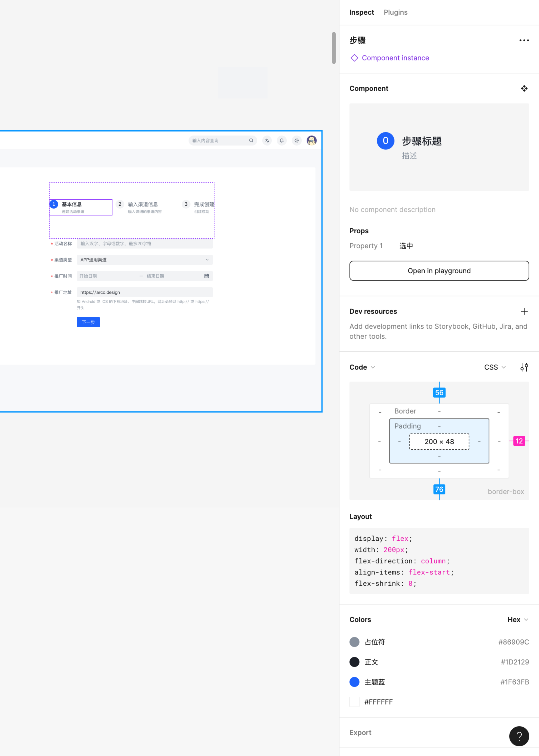Click the 主题蓝 blue color swatch
This screenshot has height=756, width=539.
click(x=355, y=682)
